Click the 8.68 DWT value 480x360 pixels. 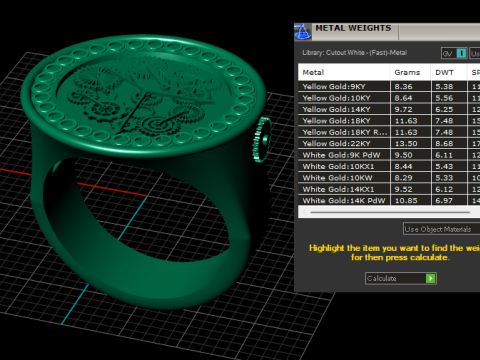[444, 144]
